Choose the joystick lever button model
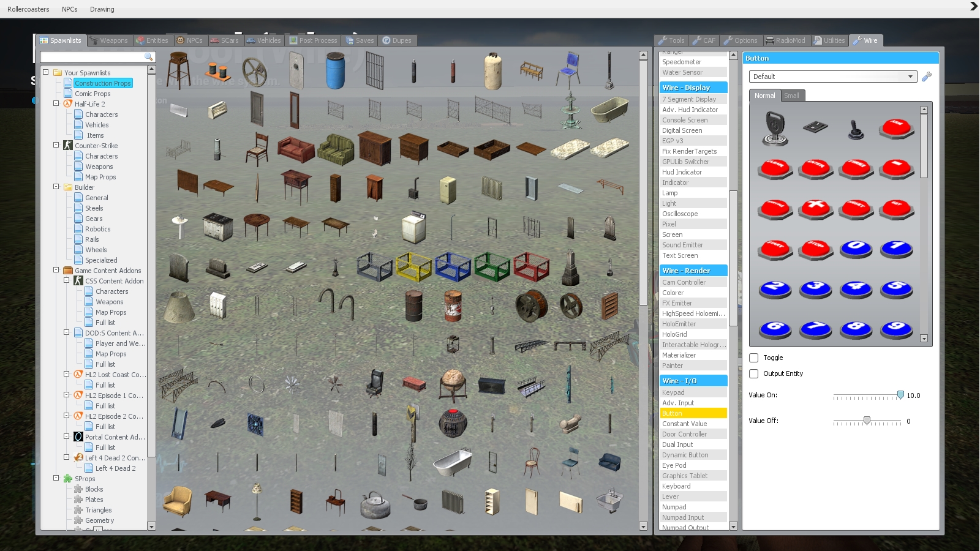Viewport: 980px width, 551px height. 856,129
